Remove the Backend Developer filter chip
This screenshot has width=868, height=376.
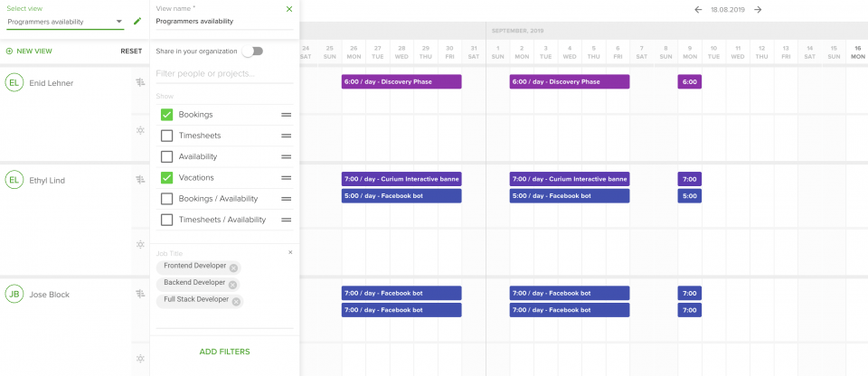(x=232, y=285)
